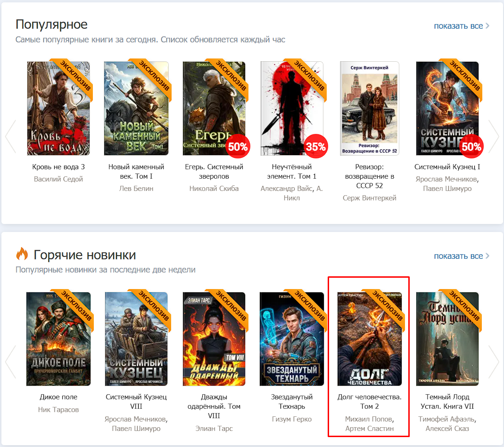Click the 35% discount badge on Неучтённый элемент
This screenshot has width=504, height=447.
point(315,147)
